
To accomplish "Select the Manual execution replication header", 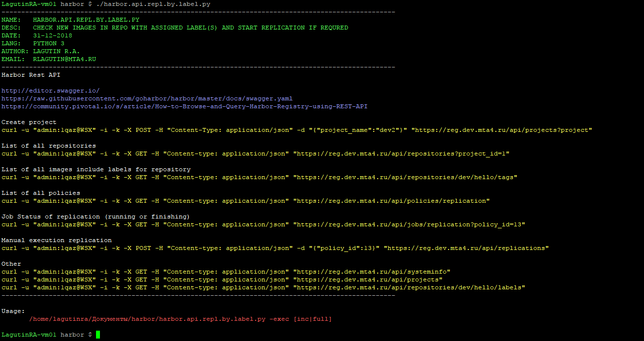I will click(x=54, y=240).
